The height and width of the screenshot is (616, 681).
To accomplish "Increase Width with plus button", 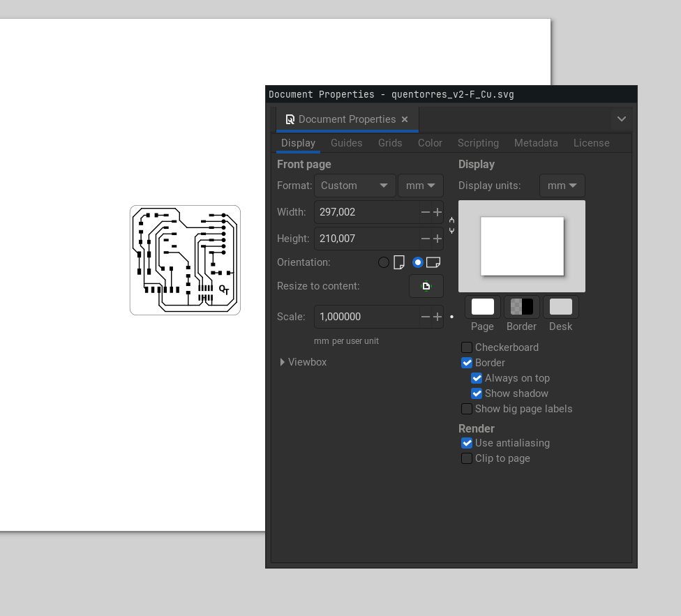I will point(437,212).
